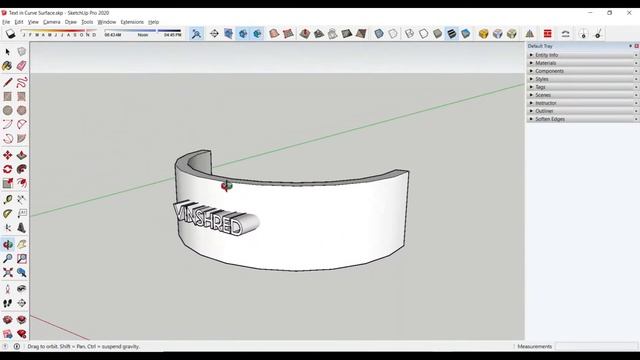Select the Select arrow tool

7,52
